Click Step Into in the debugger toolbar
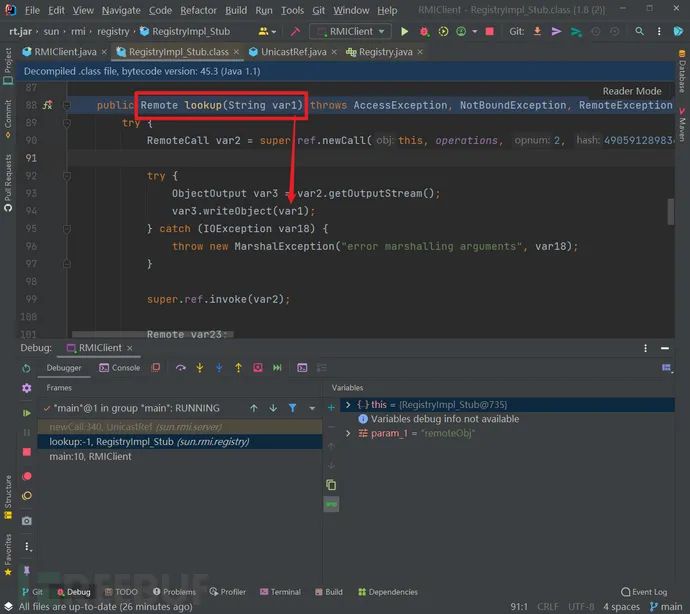The width and height of the screenshot is (690, 614). [200, 368]
